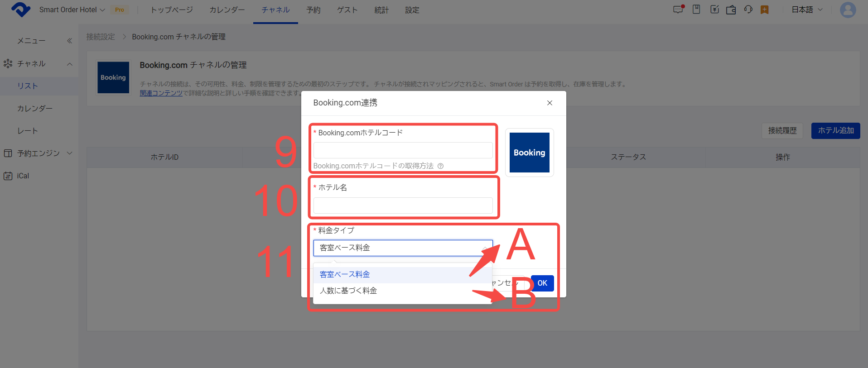Open the 日本語 language dropdown
The width and height of the screenshot is (868, 368).
click(807, 10)
